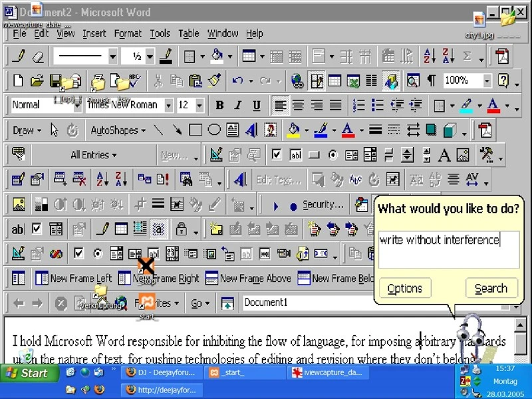Toggle Bold formatting
The height and width of the screenshot is (399, 532).
click(219, 105)
